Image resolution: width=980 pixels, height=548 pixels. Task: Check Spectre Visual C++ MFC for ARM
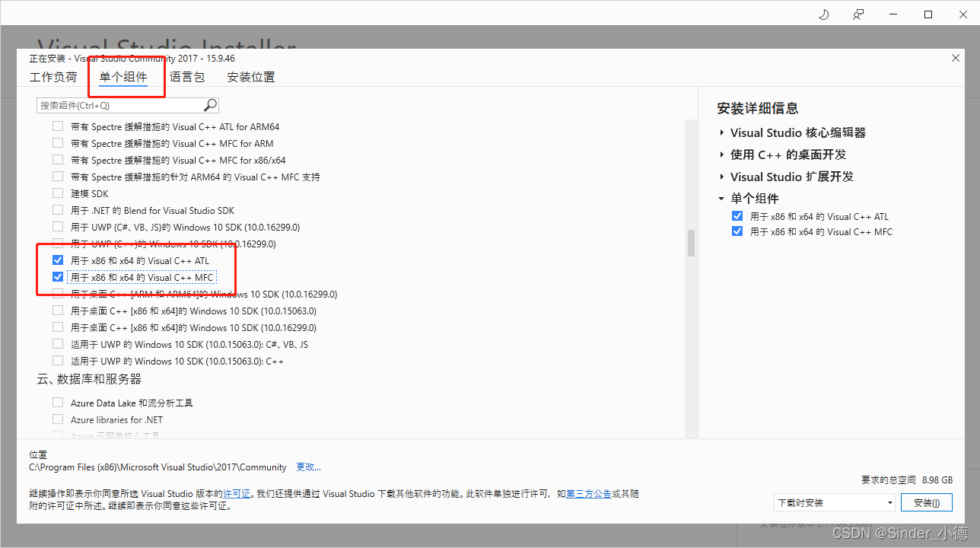58,143
